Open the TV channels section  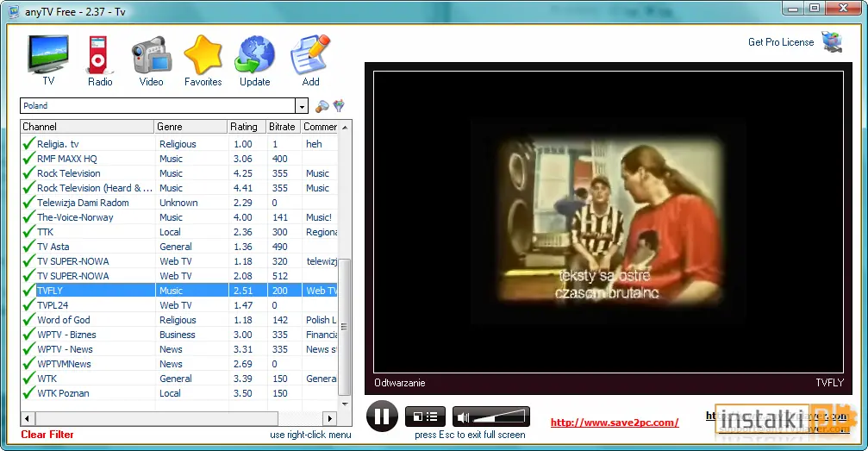tap(48, 60)
